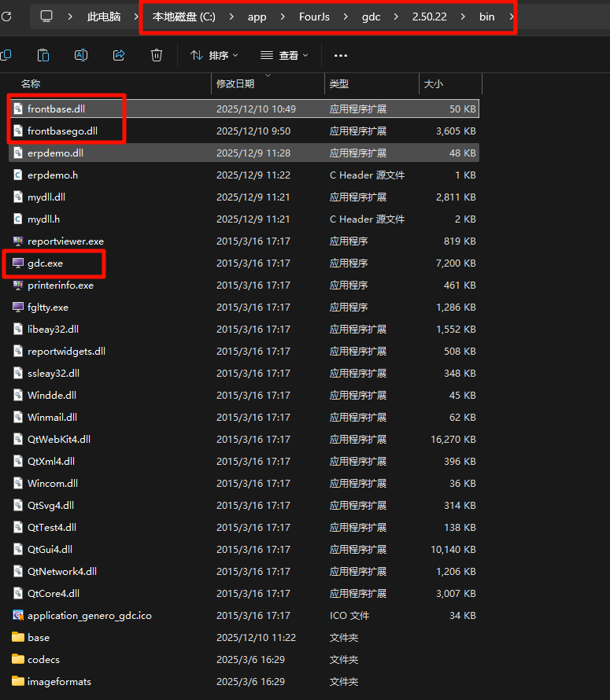Expand chevron after gdc breadcrumb
The image size is (610, 700).
click(396, 17)
